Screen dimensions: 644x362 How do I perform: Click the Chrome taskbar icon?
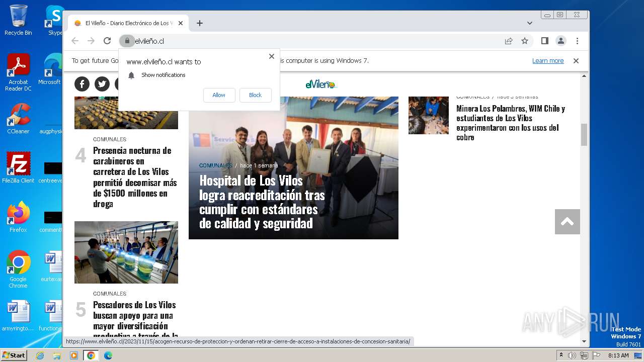[91, 355]
